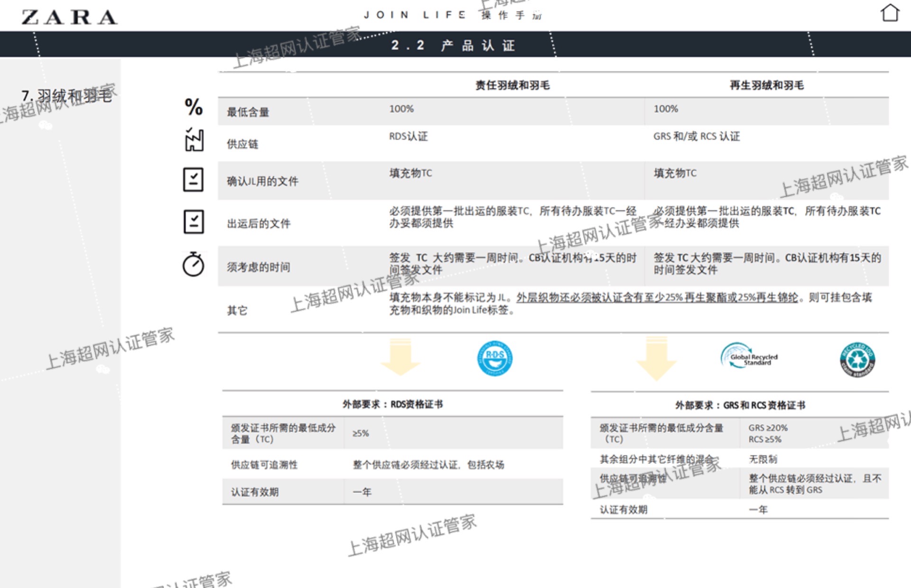Click 认证有效期 label in GRS RCS table
The height and width of the screenshot is (588, 911).
pos(623,510)
